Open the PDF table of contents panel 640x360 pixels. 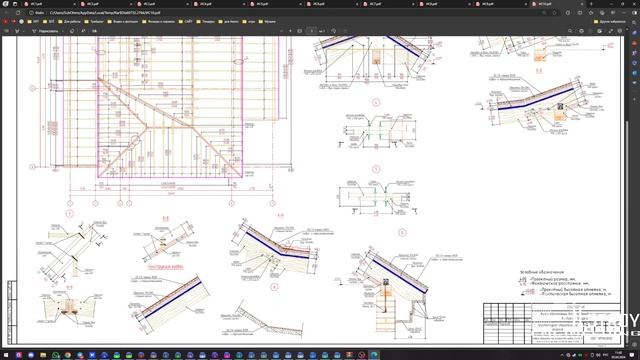(x=6, y=31)
